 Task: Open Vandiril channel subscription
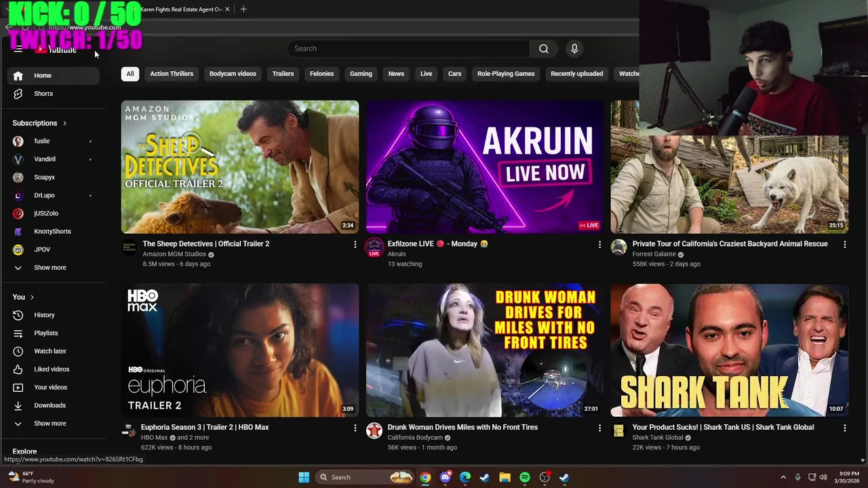(54, 159)
